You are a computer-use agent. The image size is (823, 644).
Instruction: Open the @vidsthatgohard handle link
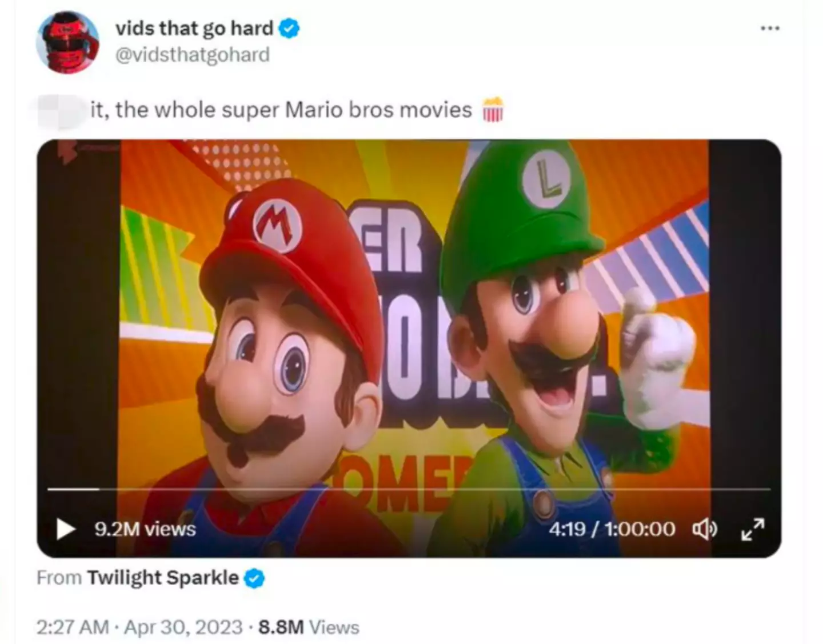click(193, 55)
